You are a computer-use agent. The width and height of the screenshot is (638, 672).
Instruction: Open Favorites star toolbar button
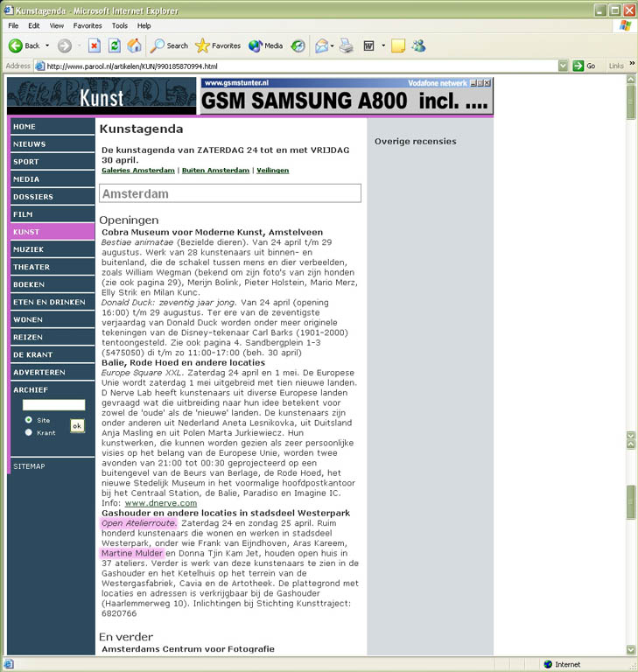pyautogui.click(x=218, y=45)
